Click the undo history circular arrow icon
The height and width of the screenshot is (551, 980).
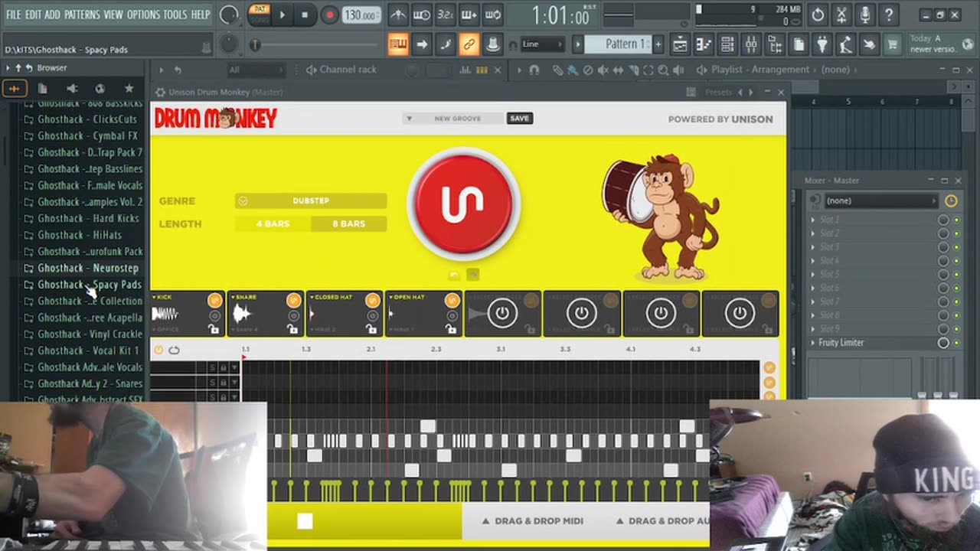tap(818, 15)
